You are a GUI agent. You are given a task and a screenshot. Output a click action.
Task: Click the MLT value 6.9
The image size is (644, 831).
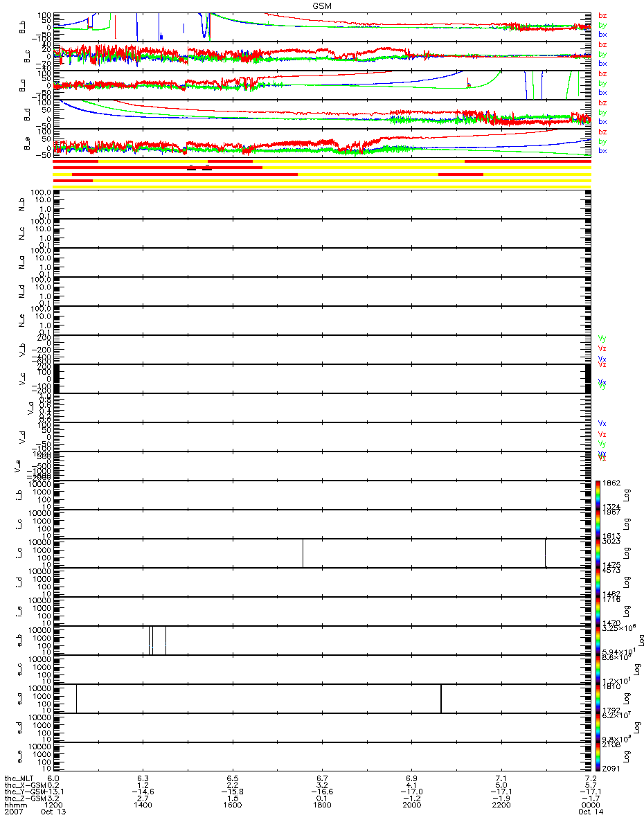pyautogui.click(x=412, y=778)
